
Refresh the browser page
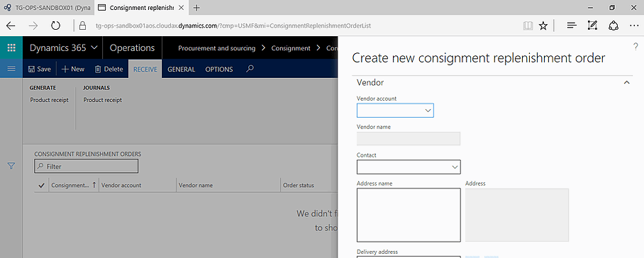[x=55, y=26]
